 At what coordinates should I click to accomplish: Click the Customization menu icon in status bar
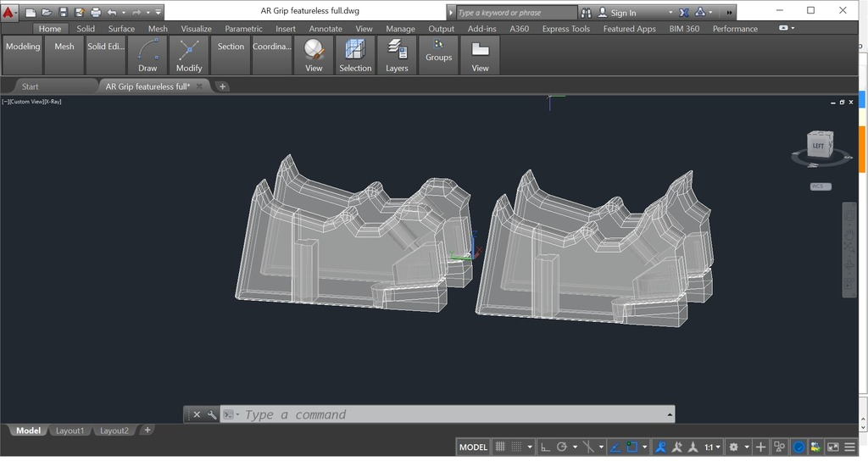click(849, 447)
